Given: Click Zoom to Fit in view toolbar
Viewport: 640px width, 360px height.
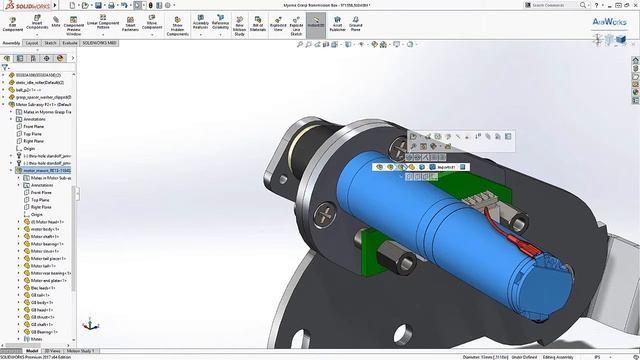Looking at the screenshot, I should point(300,44).
